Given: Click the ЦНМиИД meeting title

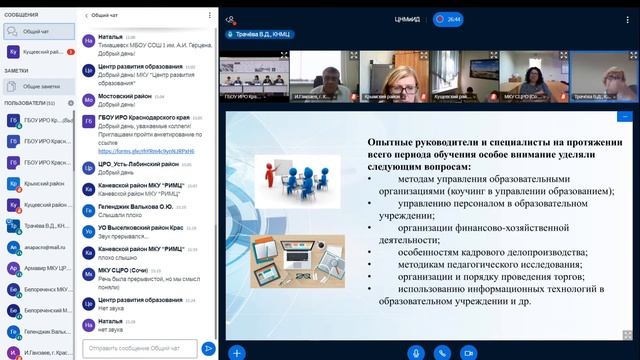Looking at the screenshot, I should 407,19.
